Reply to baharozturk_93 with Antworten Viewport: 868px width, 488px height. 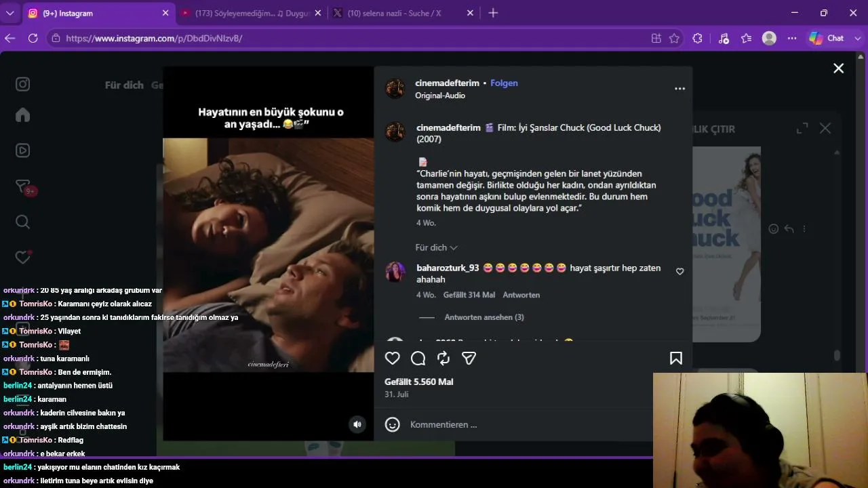[521, 295]
